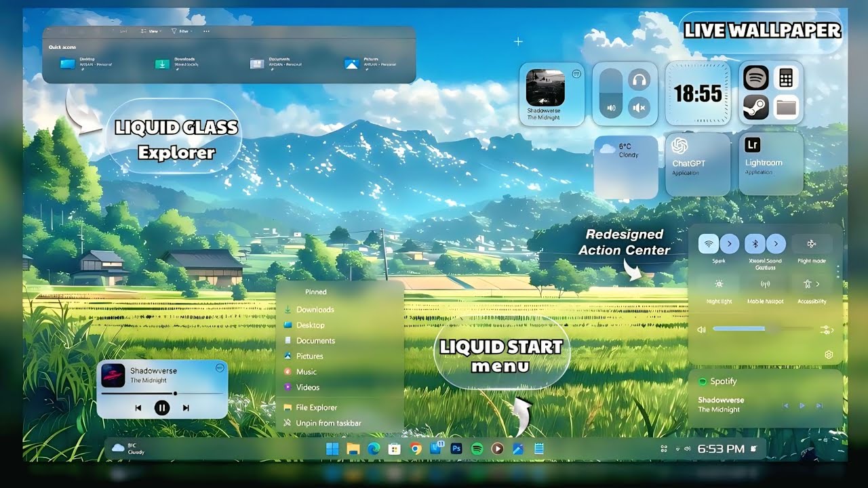Click the Windows Start button
This screenshot has width=868, height=488.
[x=332, y=449]
